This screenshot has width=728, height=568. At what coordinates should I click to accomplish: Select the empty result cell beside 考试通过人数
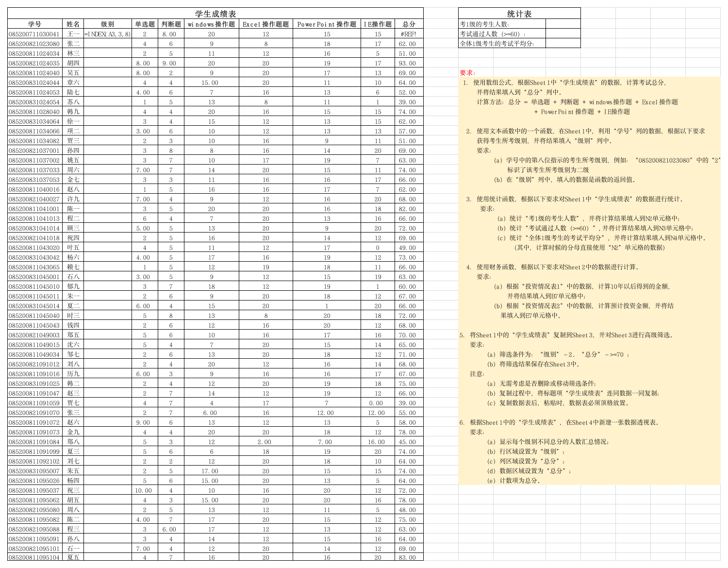[563, 34]
